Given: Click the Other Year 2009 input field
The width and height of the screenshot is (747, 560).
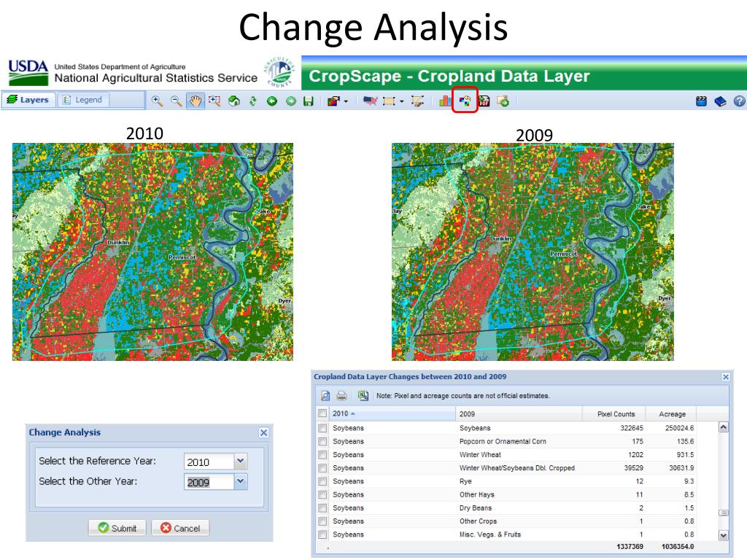Looking at the screenshot, I should [x=209, y=482].
